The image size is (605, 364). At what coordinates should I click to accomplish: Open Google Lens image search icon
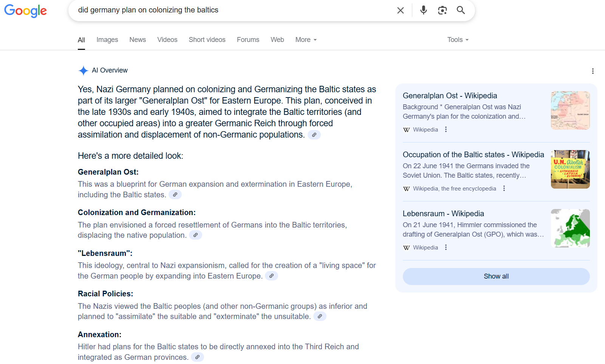click(x=442, y=10)
